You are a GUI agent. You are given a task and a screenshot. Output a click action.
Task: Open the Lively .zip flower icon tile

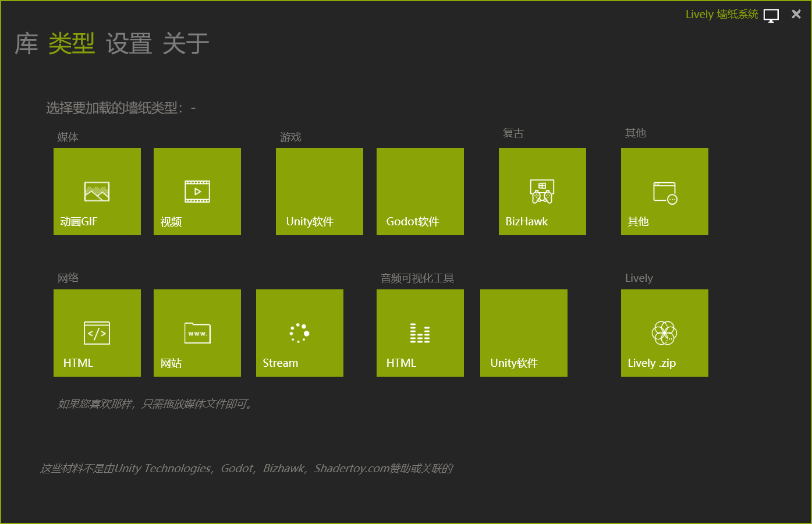[664, 333]
